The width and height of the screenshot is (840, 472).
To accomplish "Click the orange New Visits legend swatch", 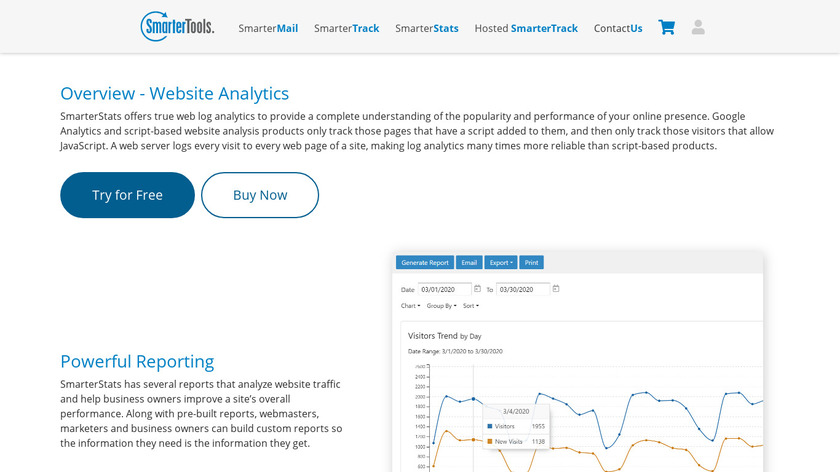I will point(490,441).
